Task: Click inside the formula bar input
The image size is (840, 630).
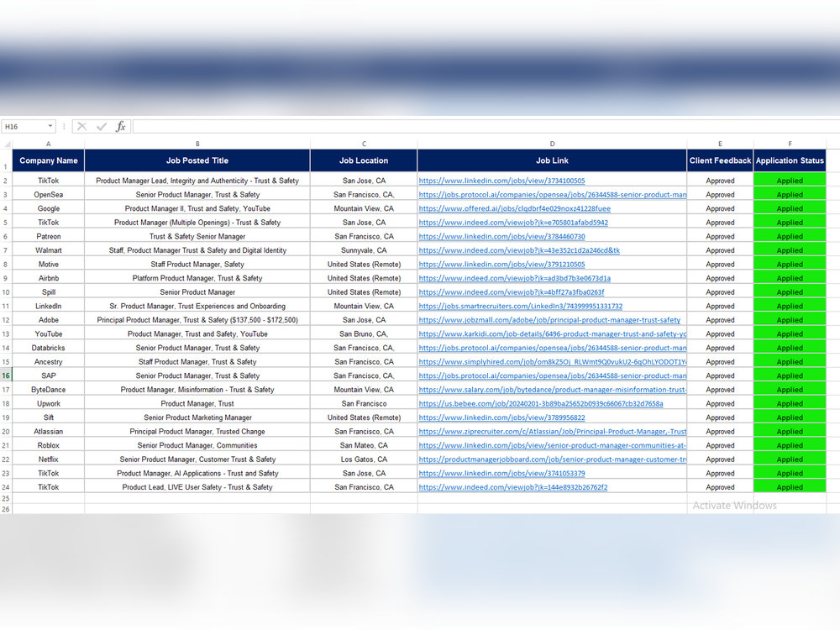Action: pyautogui.click(x=486, y=127)
